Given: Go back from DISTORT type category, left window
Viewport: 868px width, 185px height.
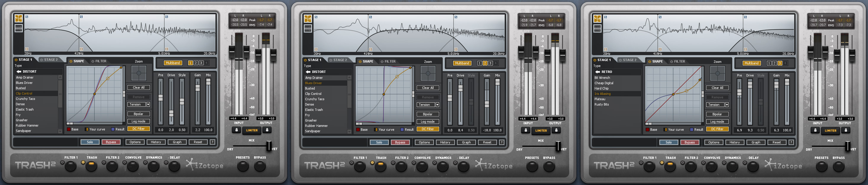Looking at the screenshot, I should click(19, 71).
